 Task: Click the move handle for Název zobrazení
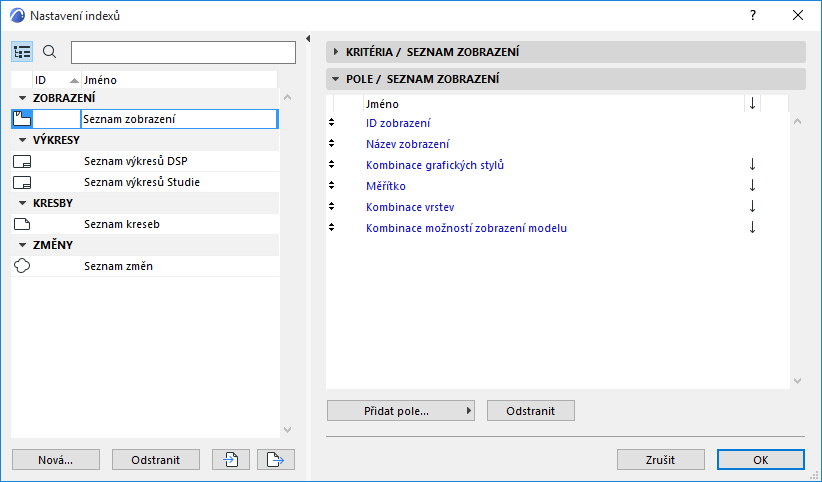[331, 143]
